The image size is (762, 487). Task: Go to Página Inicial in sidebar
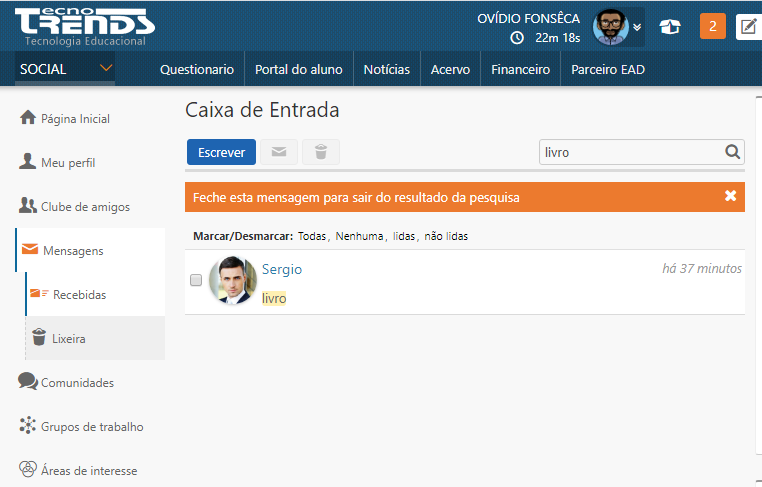[x=75, y=119]
